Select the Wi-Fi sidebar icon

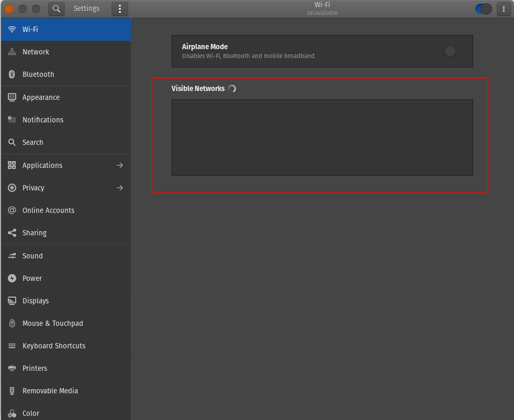[12, 29]
